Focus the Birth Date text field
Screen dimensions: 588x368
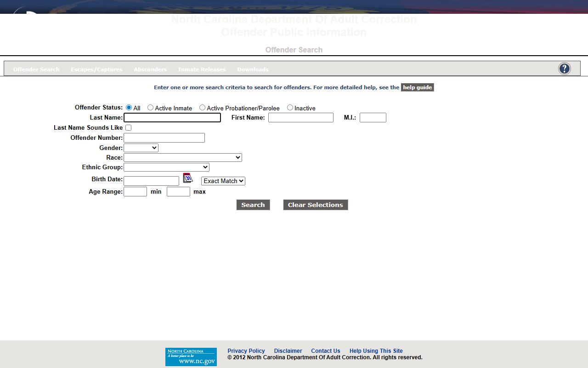[x=151, y=181]
